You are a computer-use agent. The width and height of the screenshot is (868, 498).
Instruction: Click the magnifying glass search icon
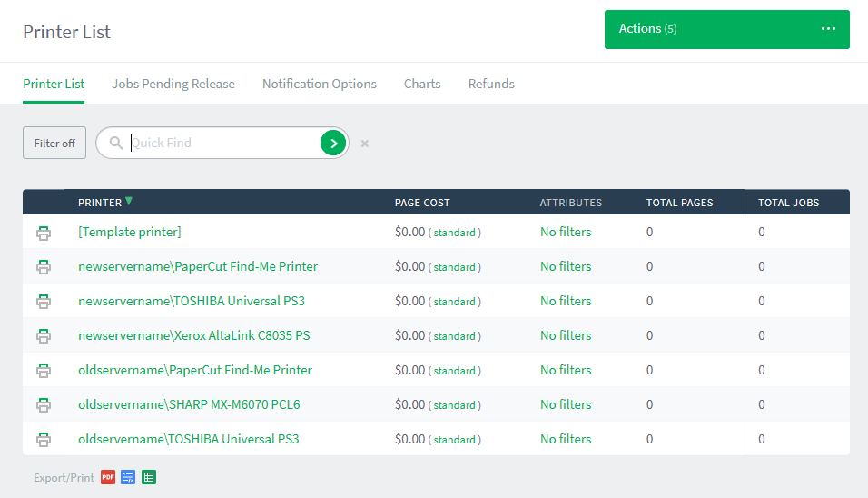[x=115, y=143]
